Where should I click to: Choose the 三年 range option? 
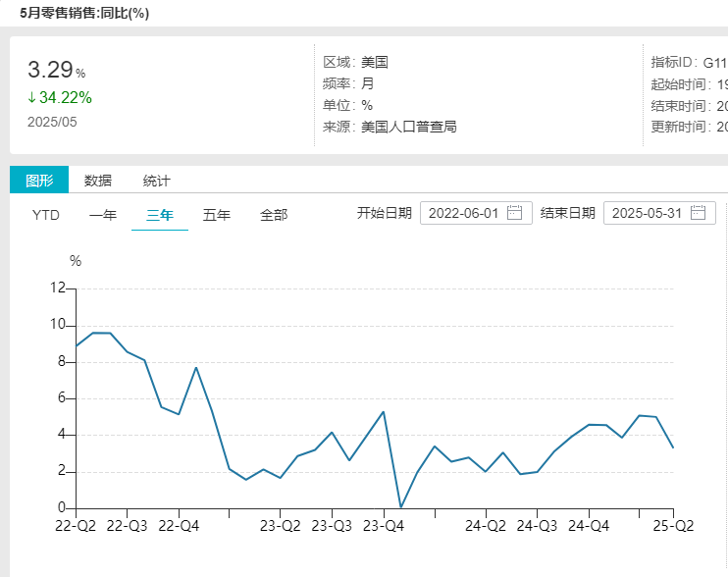[x=160, y=215]
